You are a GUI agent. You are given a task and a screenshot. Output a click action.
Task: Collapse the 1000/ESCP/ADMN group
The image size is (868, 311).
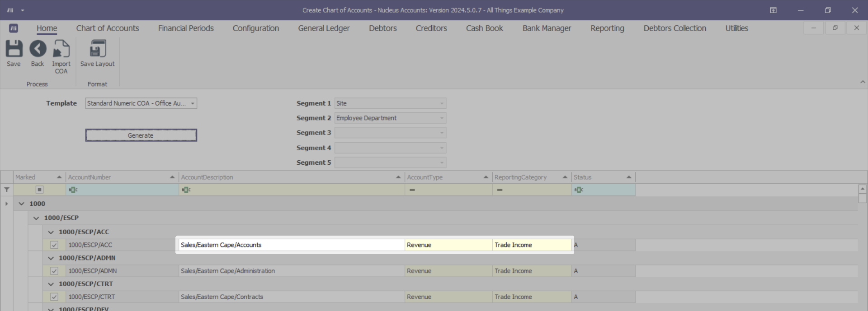[51, 258]
